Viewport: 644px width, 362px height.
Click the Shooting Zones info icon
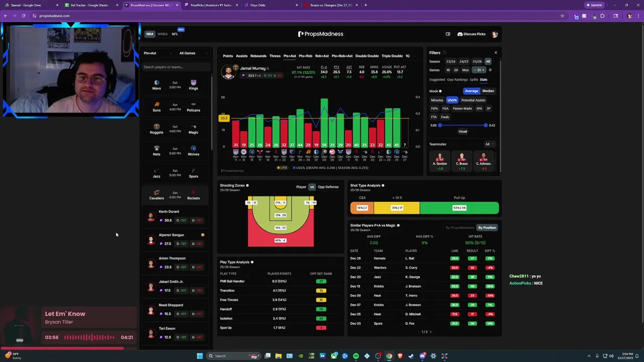pos(247,186)
